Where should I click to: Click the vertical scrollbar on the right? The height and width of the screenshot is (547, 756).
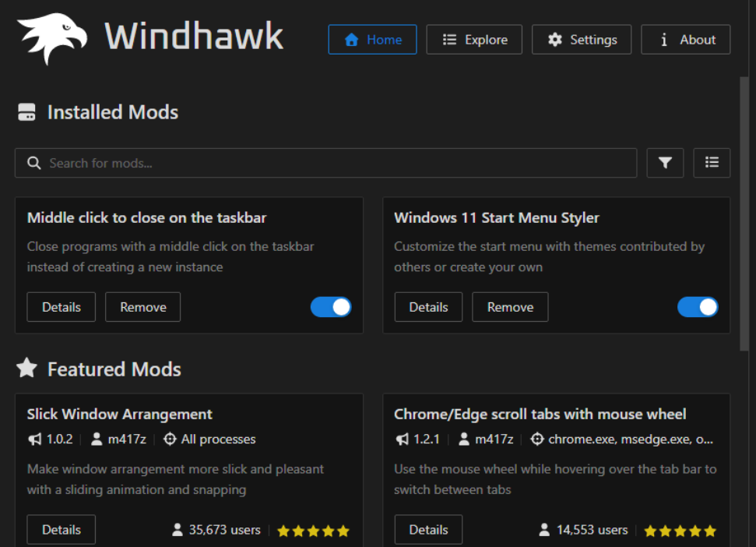[x=744, y=210]
